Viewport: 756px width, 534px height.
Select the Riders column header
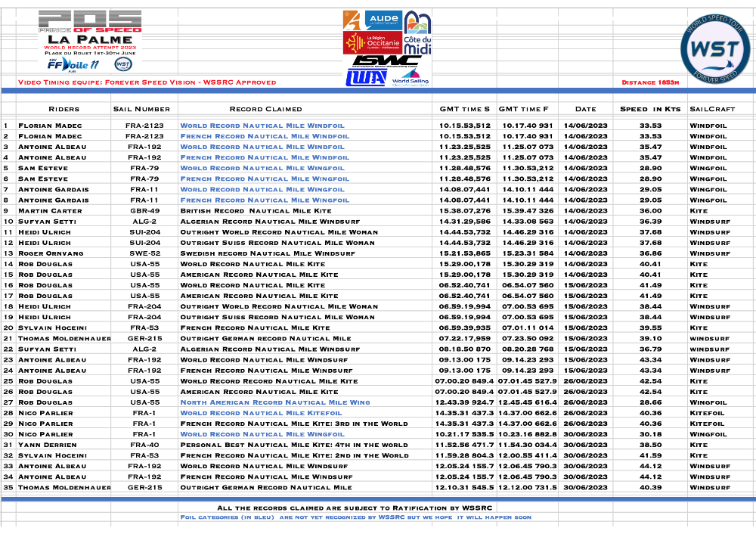point(64,109)
